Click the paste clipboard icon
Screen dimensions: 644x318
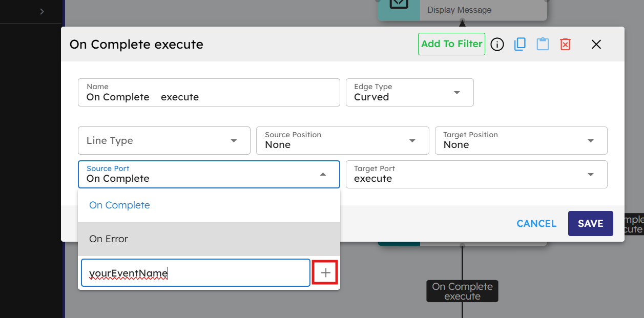point(543,45)
